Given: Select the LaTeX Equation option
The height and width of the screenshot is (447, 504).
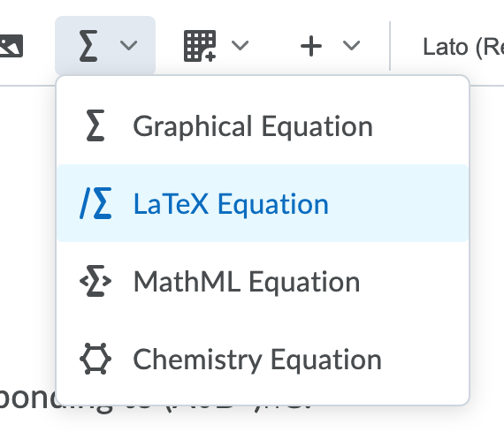Looking at the screenshot, I should 263,203.
